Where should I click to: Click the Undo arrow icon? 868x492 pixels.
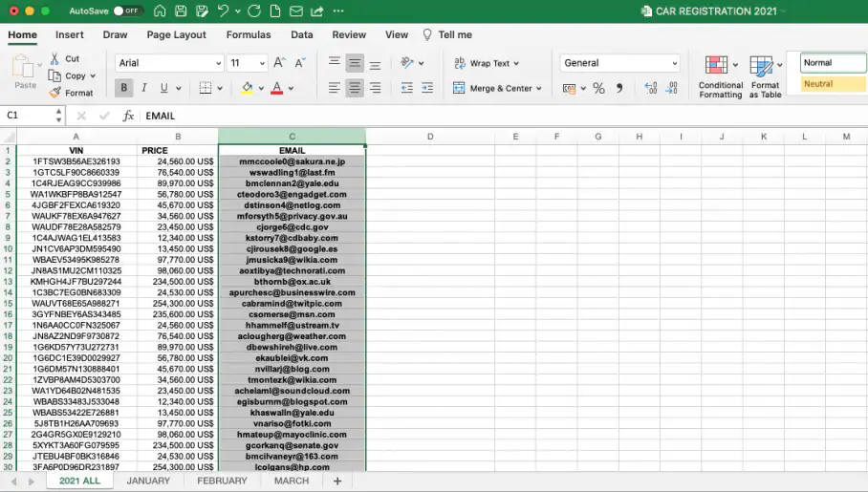223,11
